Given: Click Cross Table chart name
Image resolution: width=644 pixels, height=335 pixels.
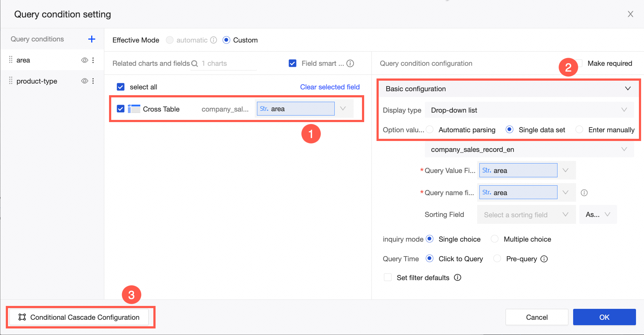Looking at the screenshot, I should tap(161, 109).
